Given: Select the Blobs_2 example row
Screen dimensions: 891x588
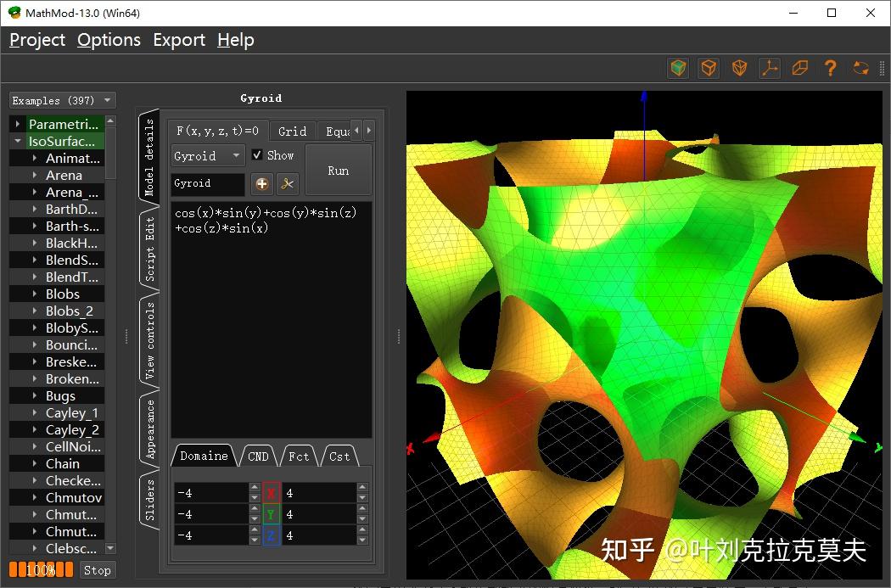Looking at the screenshot, I should [57, 311].
